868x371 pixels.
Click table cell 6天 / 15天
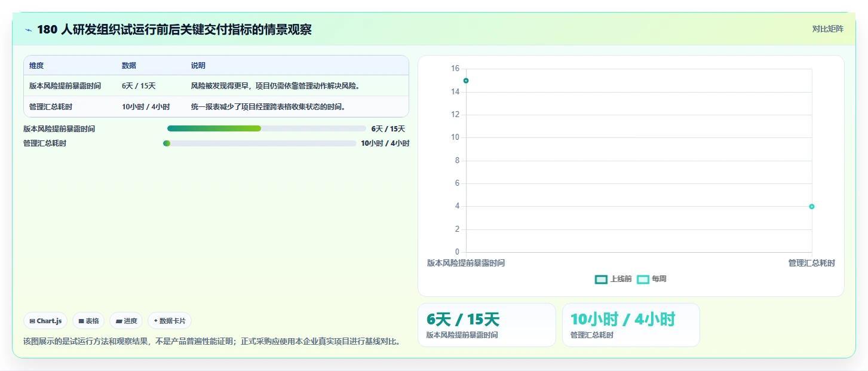pos(139,86)
